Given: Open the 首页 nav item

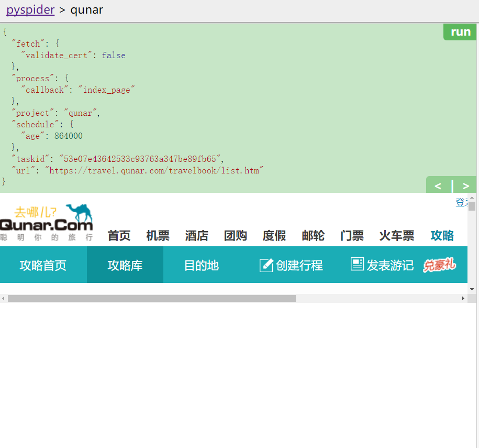Looking at the screenshot, I should coord(119,236).
